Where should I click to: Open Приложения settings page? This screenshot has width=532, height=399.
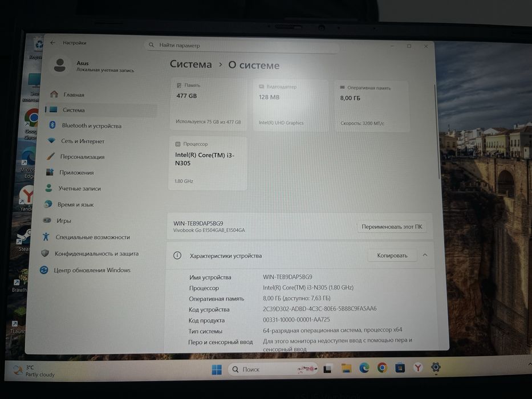tap(98, 172)
